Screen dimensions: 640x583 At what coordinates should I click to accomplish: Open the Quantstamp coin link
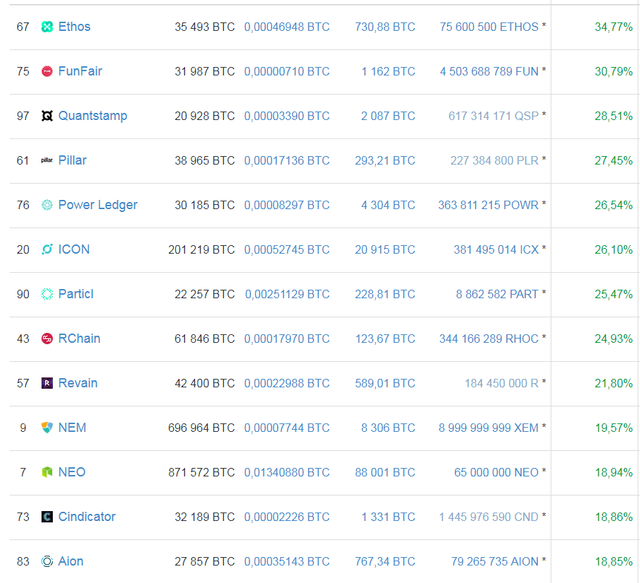[93, 116]
